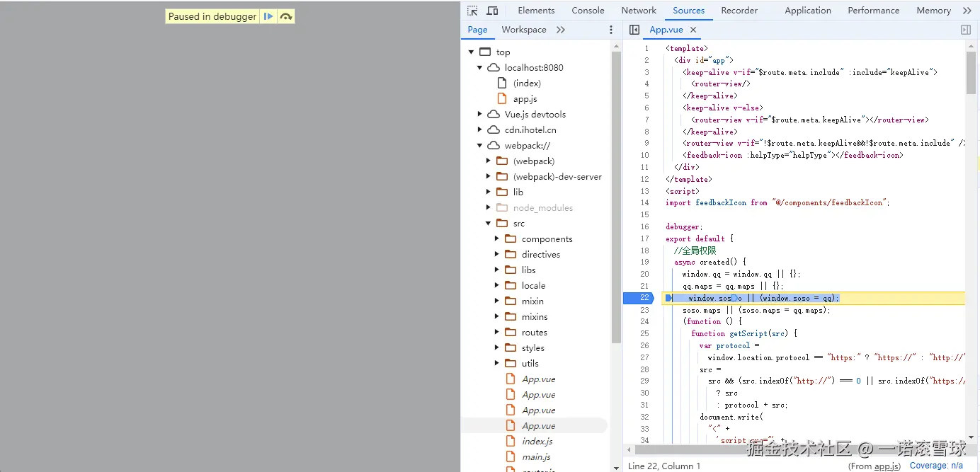This screenshot has width=980, height=472.
Task: Expand the Vue.js devtools node
Action: (x=480, y=115)
